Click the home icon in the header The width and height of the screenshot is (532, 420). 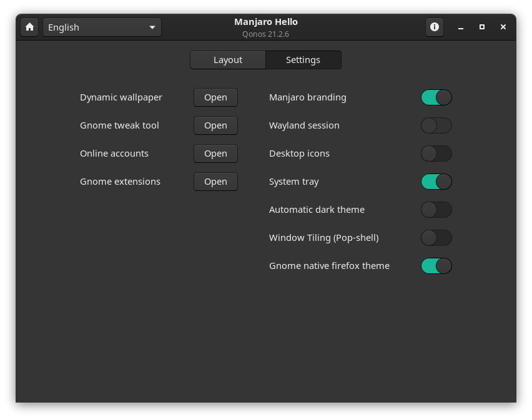pos(29,27)
